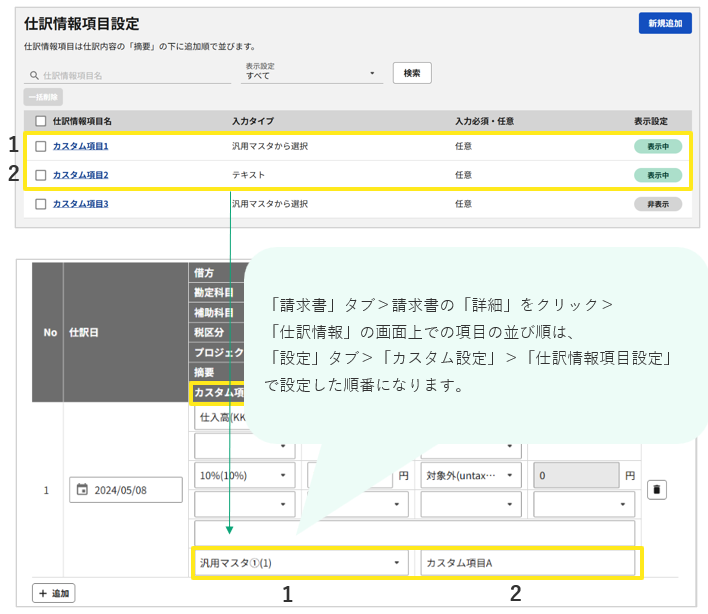Open the カスタム項目1 link
The height and width of the screenshot is (614, 708).
point(80,146)
